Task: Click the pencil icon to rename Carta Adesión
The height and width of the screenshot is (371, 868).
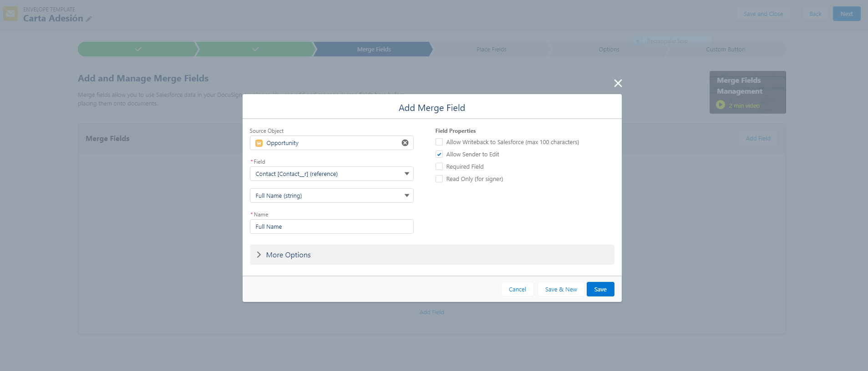Action: point(89,19)
